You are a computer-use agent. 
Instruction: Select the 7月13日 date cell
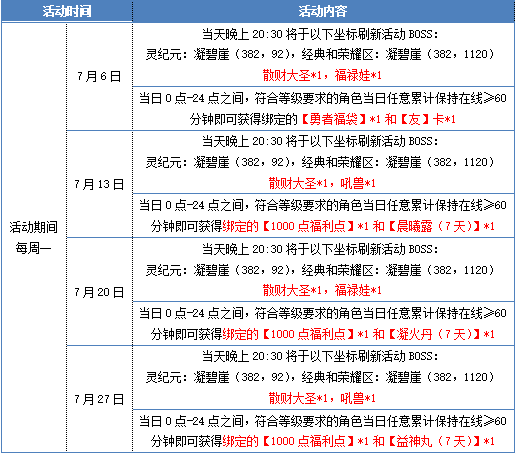pos(99,184)
